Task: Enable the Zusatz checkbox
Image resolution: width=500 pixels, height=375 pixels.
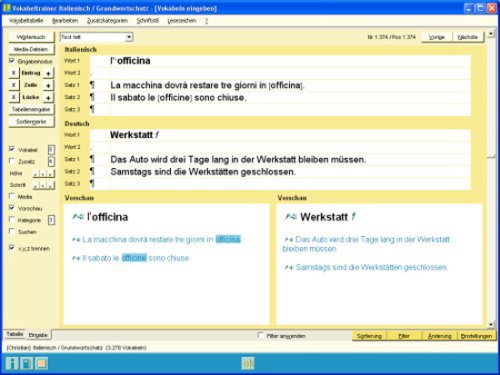Action: point(12,161)
